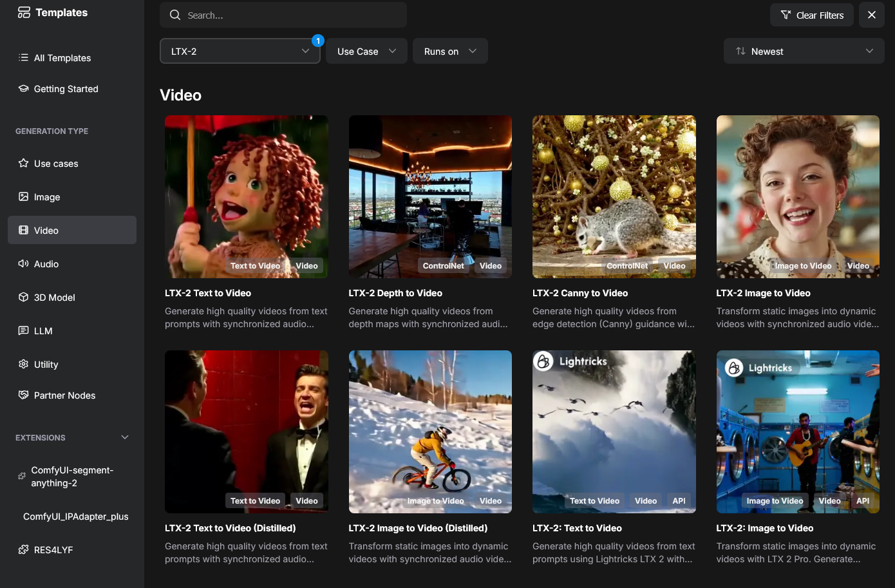
Task: Click the Getting Started graduation cap icon
Action: [23, 88]
